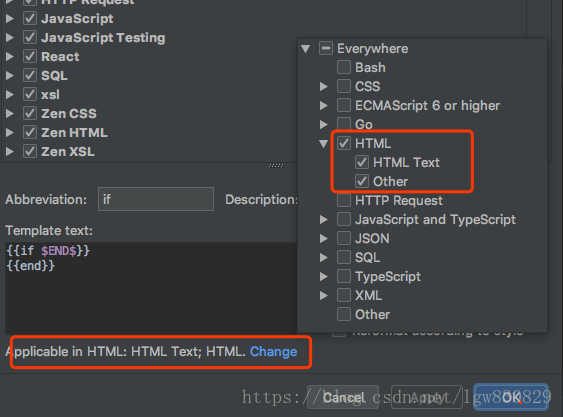Select the React group label

[60, 56]
